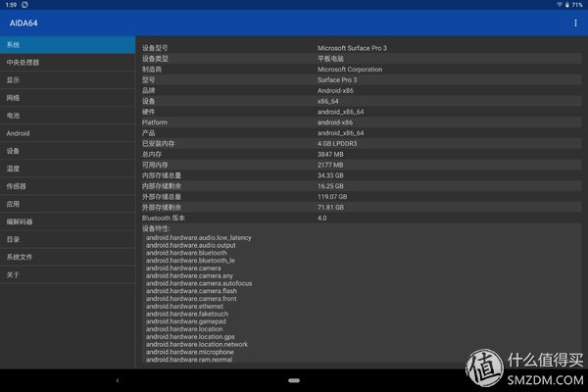Select the 3847 MB total memory value
The height and width of the screenshot is (392, 588).
(330, 154)
